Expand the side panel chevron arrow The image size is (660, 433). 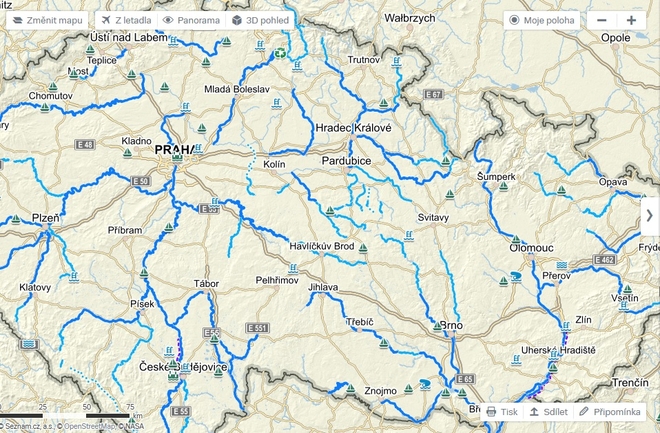[x=650, y=216]
